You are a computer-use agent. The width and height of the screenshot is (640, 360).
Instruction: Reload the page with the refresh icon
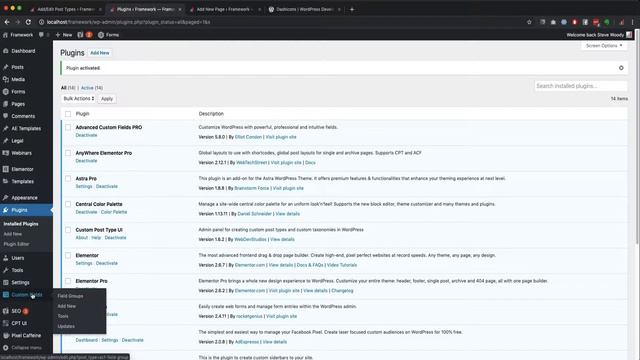[x=28, y=22]
